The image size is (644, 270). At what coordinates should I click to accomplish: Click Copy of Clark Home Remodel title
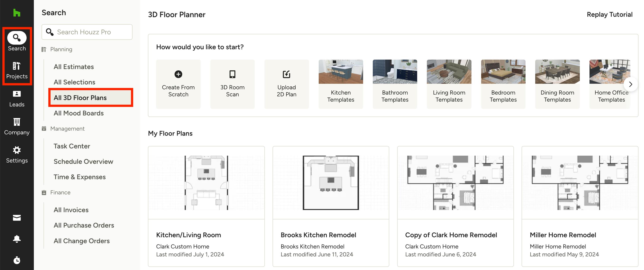[x=451, y=235]
